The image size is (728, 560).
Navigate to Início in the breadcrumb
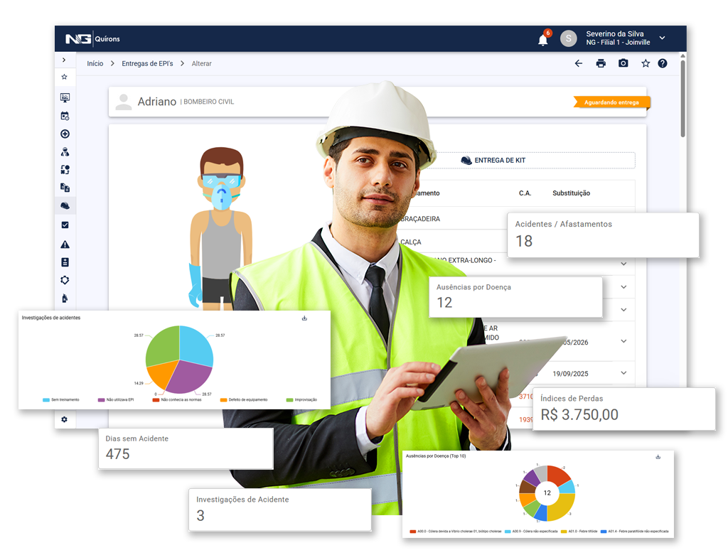(x=95, y=64)
